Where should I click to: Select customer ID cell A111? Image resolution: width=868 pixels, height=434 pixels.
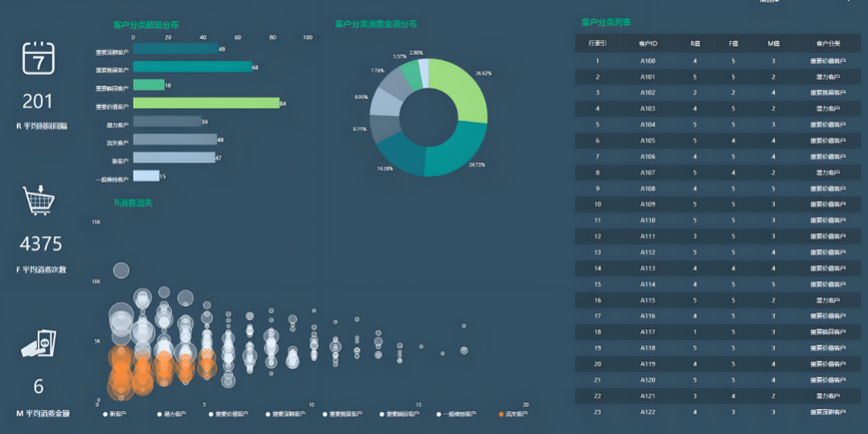point(648,236)
